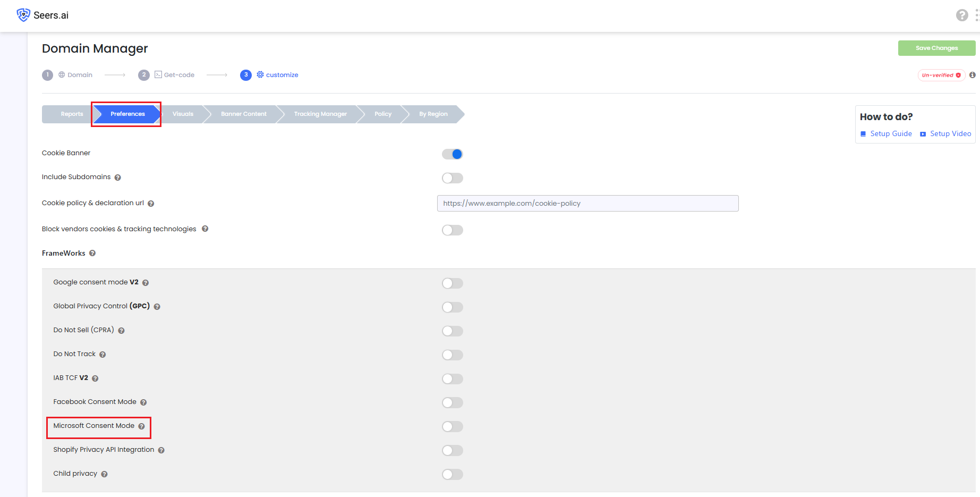980x497 pixels.
Task: Click help icon next to Child privacy
Action: (104, 474)
